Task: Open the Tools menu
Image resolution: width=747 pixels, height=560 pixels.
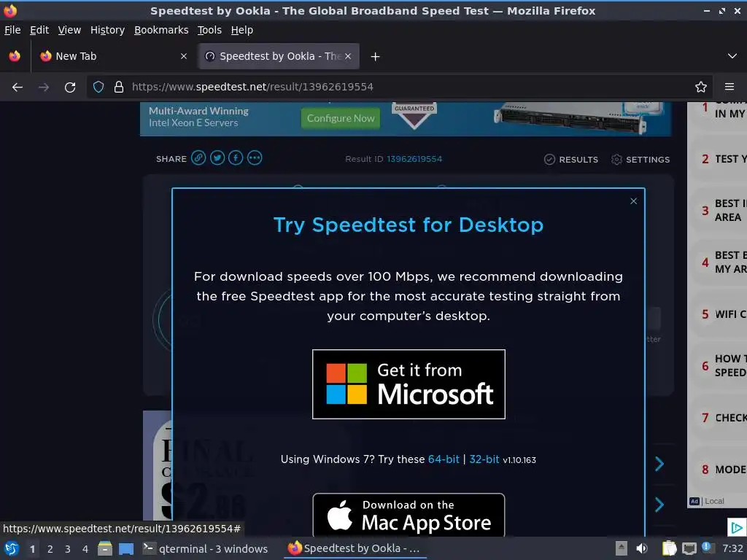Action: click(x=209, y=30)
